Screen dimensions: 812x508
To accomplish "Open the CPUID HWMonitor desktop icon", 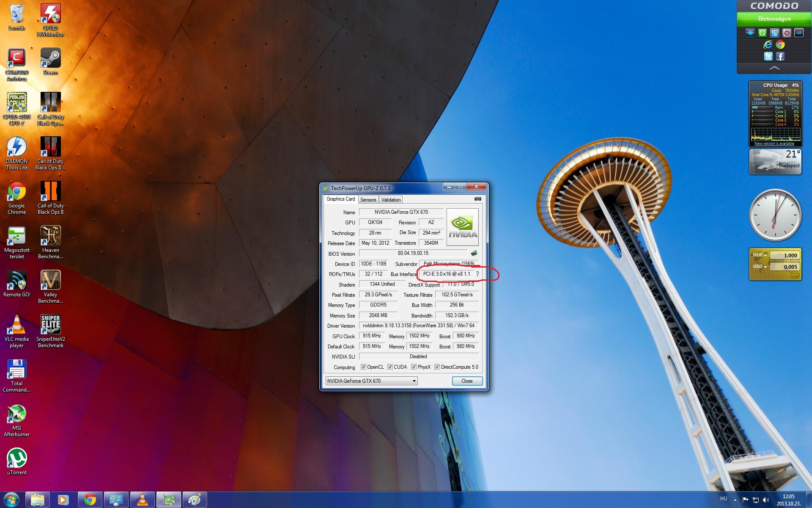I will tap(50, 20).
